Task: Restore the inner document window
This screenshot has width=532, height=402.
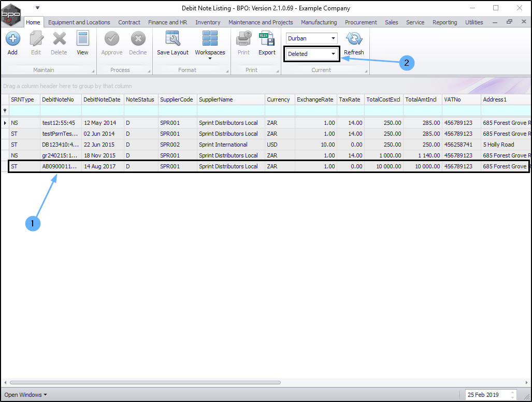Action: point(509,22)
